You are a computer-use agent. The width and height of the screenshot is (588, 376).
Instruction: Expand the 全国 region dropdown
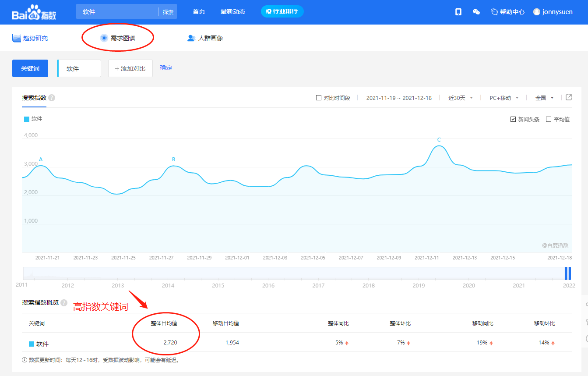coord(544,98)
